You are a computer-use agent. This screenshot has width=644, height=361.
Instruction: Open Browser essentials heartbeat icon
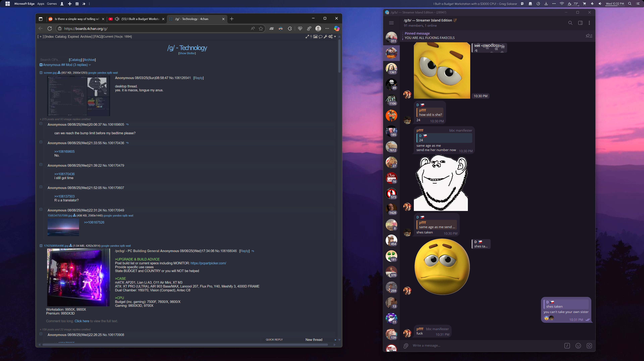coord(300,29)
